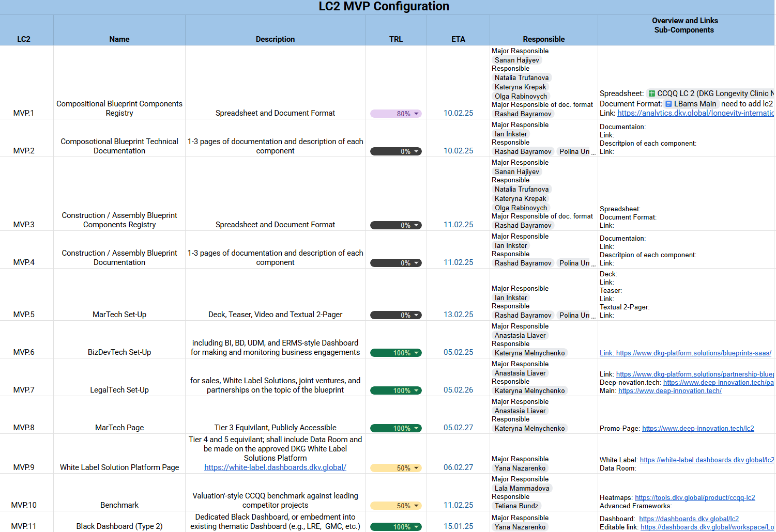Open the white-label.dashboards.dkv.global link in Description column
The height and width of the screenshot is (532, 776).
275,467
